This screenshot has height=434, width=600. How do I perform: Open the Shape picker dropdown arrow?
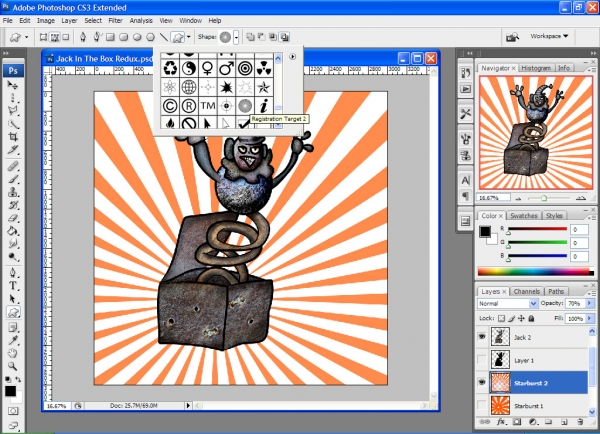236,37
